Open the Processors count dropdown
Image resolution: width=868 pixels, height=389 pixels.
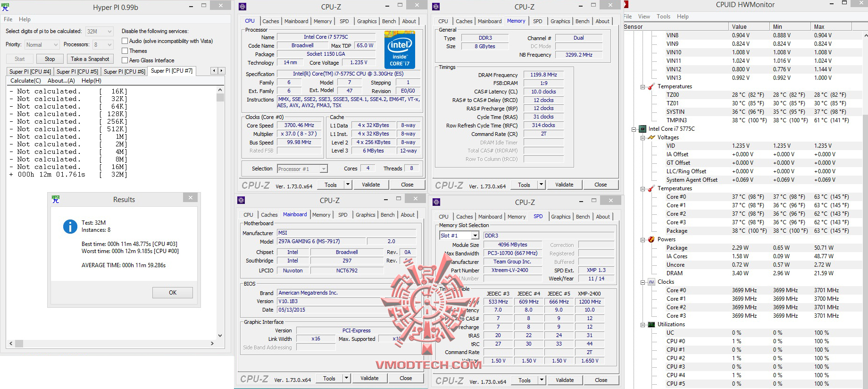tap(103, 45)
